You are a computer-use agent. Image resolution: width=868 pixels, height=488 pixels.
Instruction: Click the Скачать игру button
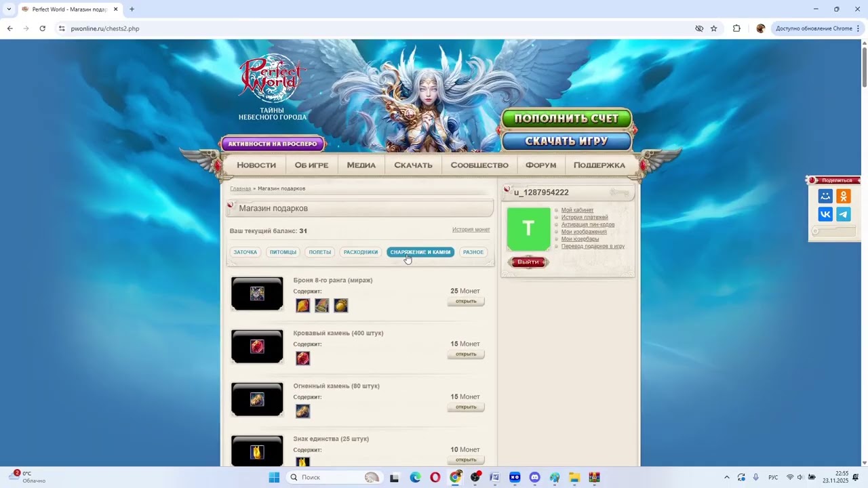point(567,142)
